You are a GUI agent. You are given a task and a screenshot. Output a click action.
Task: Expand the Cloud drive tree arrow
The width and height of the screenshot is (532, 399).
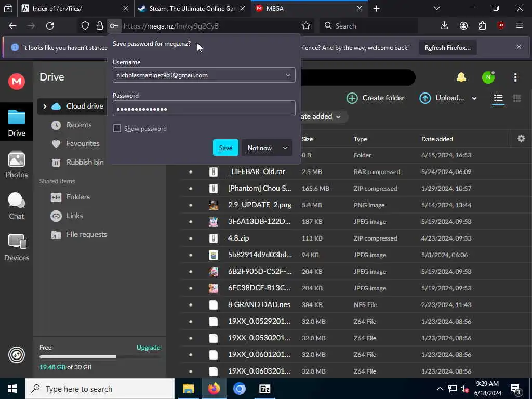pyautogui.click(x=45, y=107)
